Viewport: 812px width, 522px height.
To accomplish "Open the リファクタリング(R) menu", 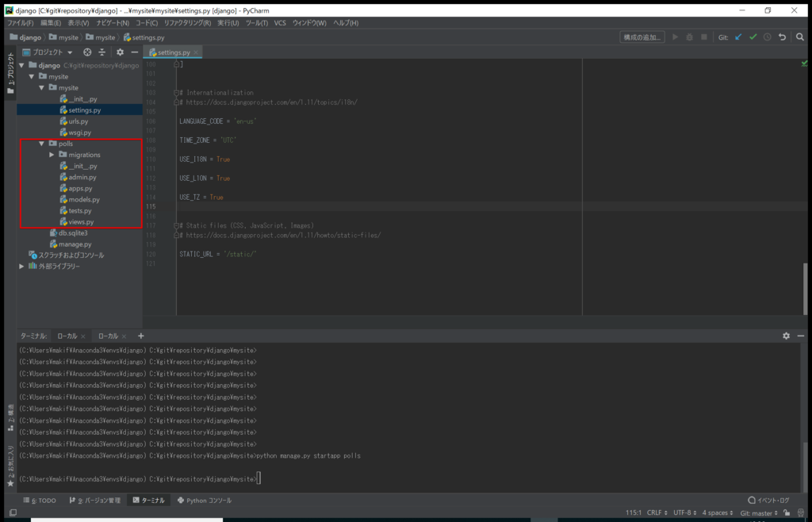I will coord(187,23).
